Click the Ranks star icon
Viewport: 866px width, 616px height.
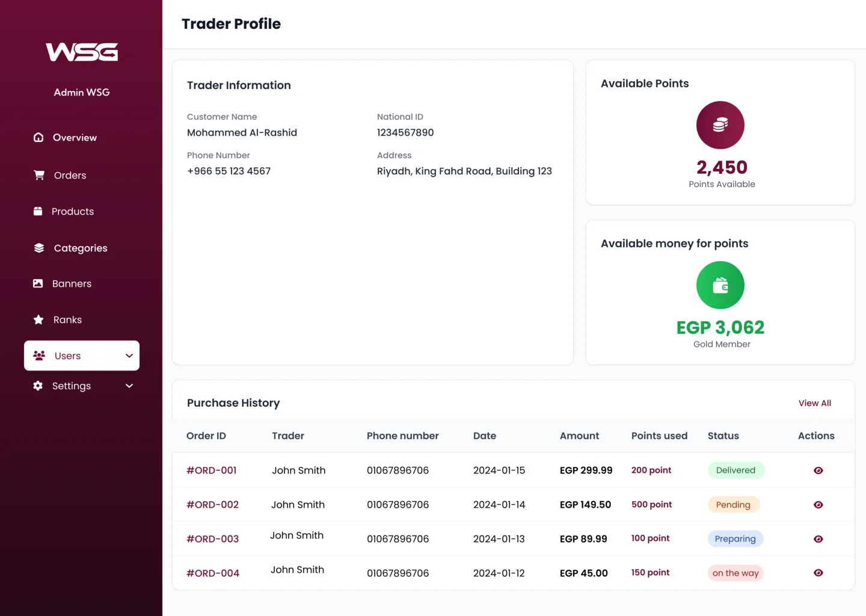pos(38,319)
